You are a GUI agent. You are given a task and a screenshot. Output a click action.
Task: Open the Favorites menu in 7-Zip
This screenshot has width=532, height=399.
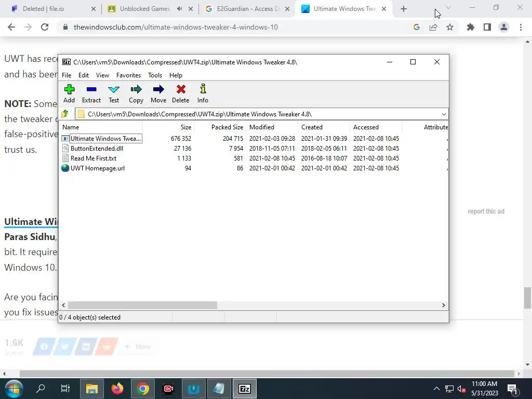(x=128, y=75)
